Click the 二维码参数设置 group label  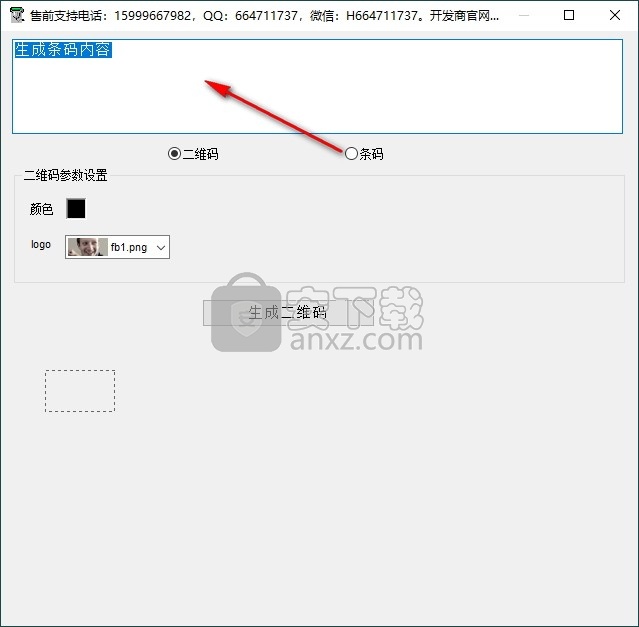66,175
